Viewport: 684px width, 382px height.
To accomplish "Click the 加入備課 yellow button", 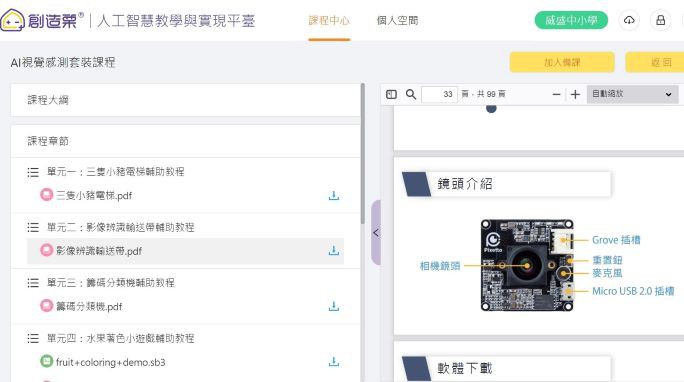I will 562,62.
